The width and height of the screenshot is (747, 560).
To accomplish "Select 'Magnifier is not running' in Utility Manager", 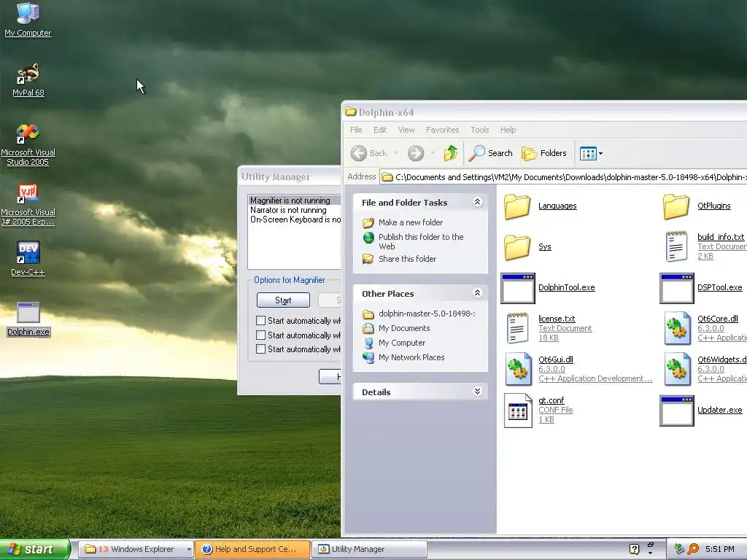I will tap(295, 201).
